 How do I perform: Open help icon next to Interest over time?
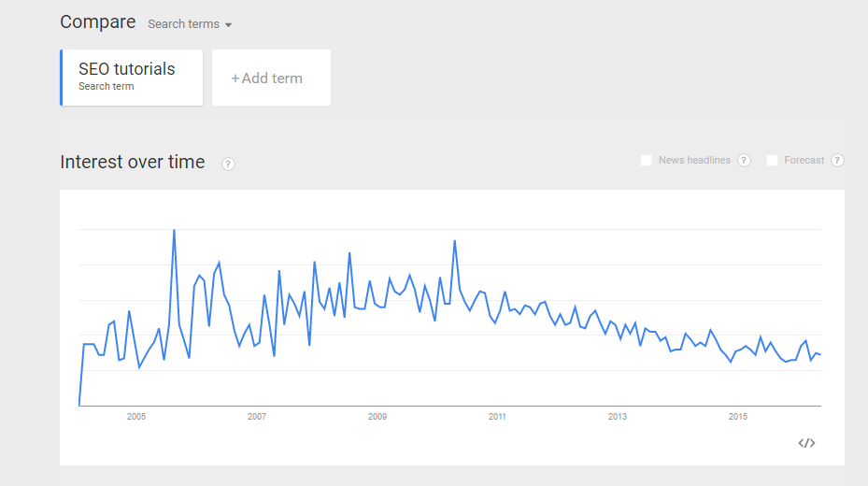(228, 164)
